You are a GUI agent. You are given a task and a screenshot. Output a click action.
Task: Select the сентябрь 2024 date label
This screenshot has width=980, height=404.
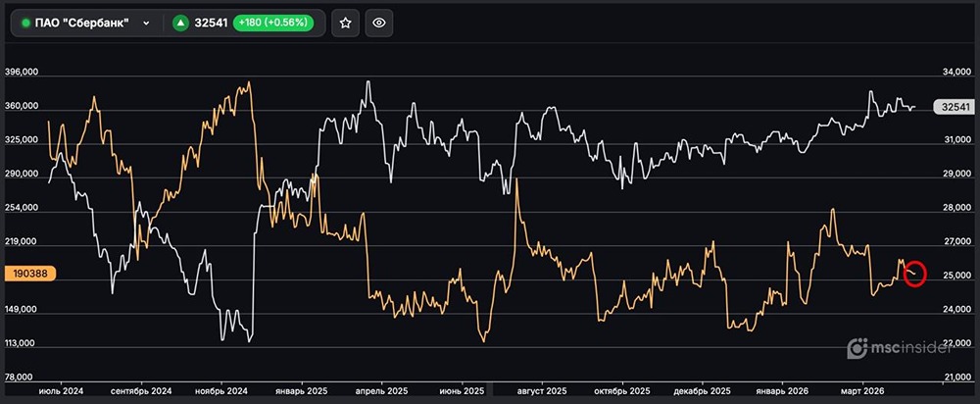[x=142, y=390]
